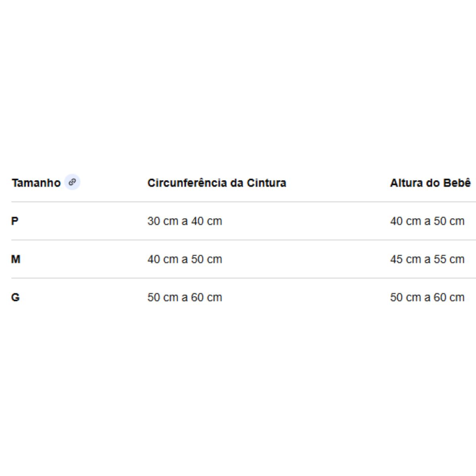The height and width of the screenshot is (476, 476).
Task: Click the size G row label
Action: pos(15,297)
